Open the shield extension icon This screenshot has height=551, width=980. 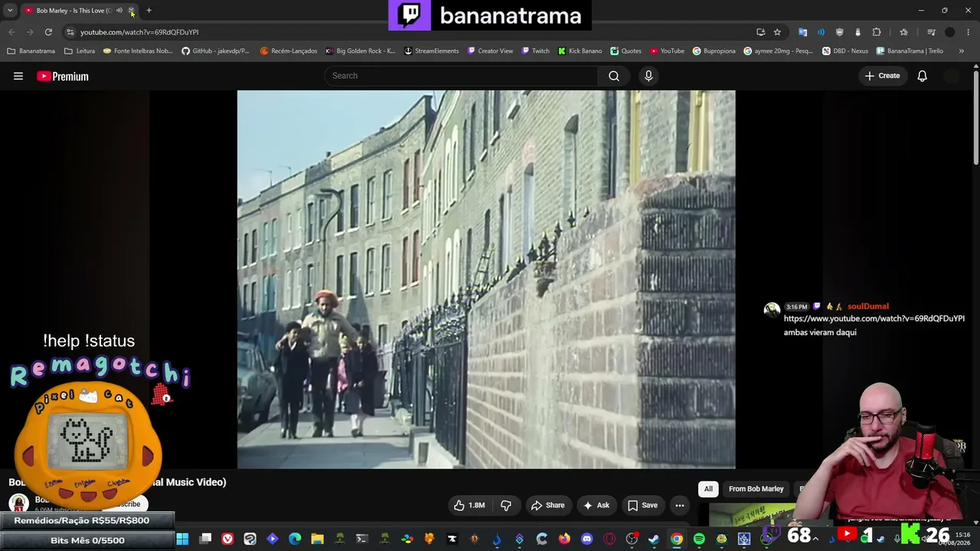[839, 32]
